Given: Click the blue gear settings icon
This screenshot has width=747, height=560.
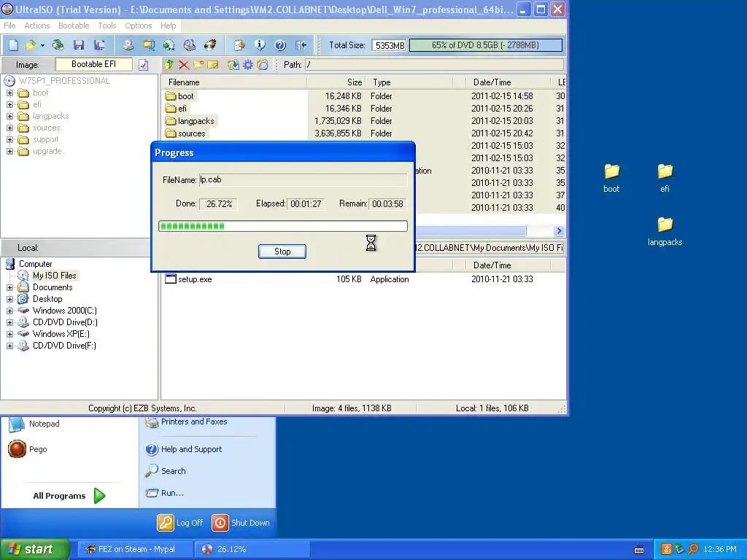Looking at the screenshot, I should click(x=248, y=65).
